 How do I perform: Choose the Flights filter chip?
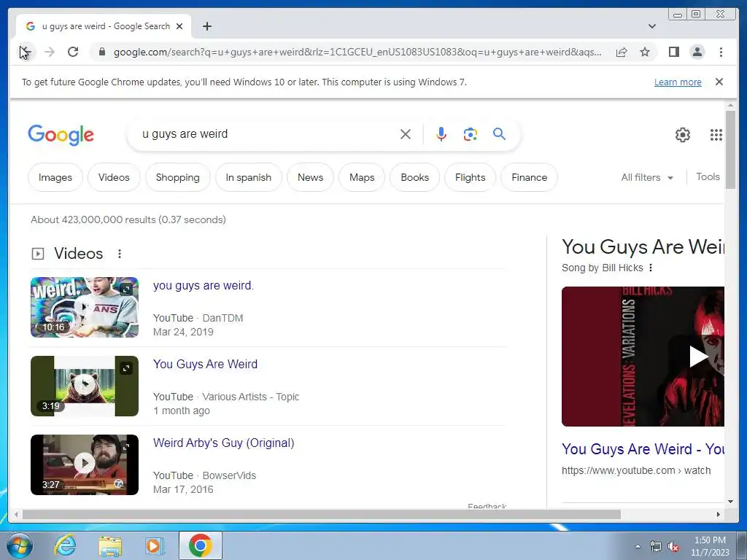(x=471, y=177)
